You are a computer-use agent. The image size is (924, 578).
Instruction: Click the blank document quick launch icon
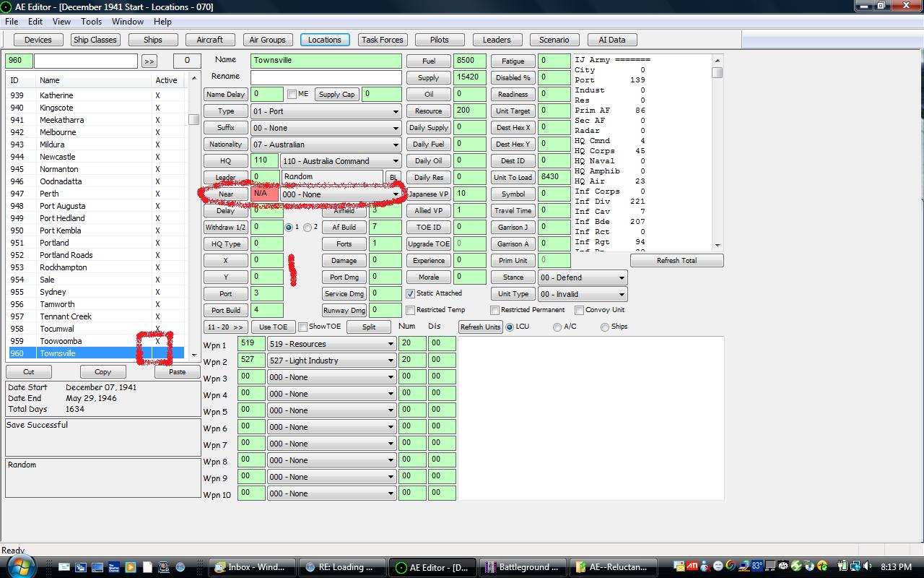pyautogui.click(x=147, y=567)
